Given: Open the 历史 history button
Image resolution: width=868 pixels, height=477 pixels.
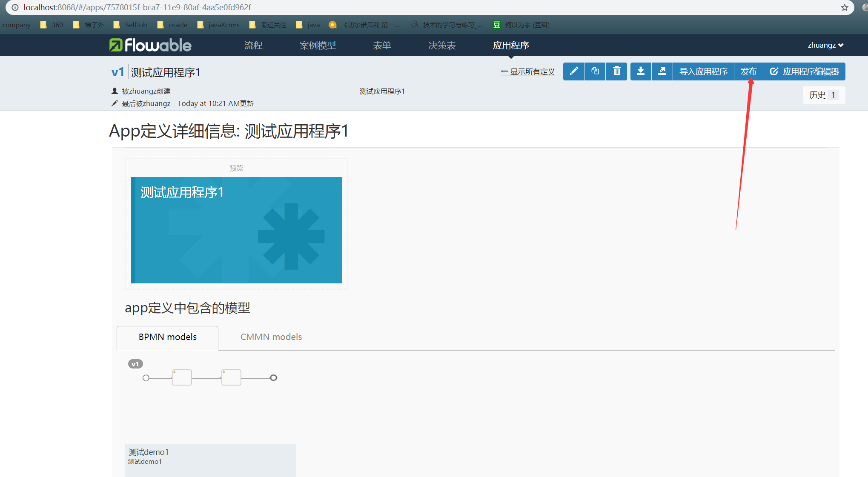Looking at the screenshot, I should tap(824, 95).
